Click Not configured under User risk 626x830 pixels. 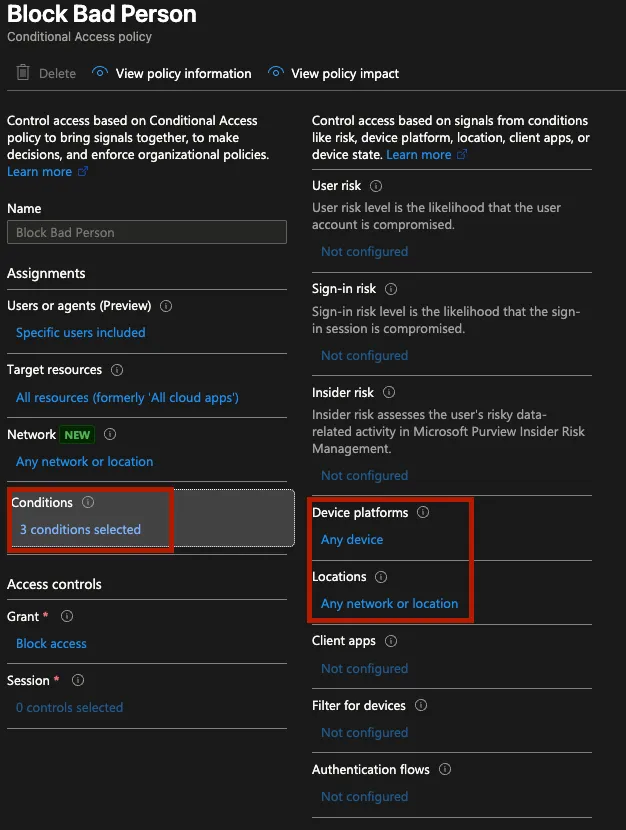tap(364, 252)
